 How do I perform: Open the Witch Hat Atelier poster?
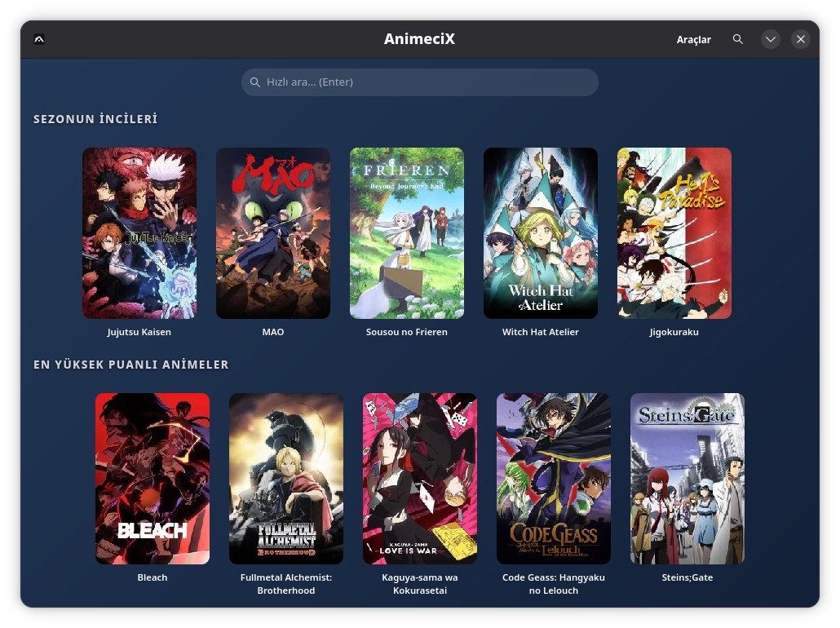pos(541,233)
